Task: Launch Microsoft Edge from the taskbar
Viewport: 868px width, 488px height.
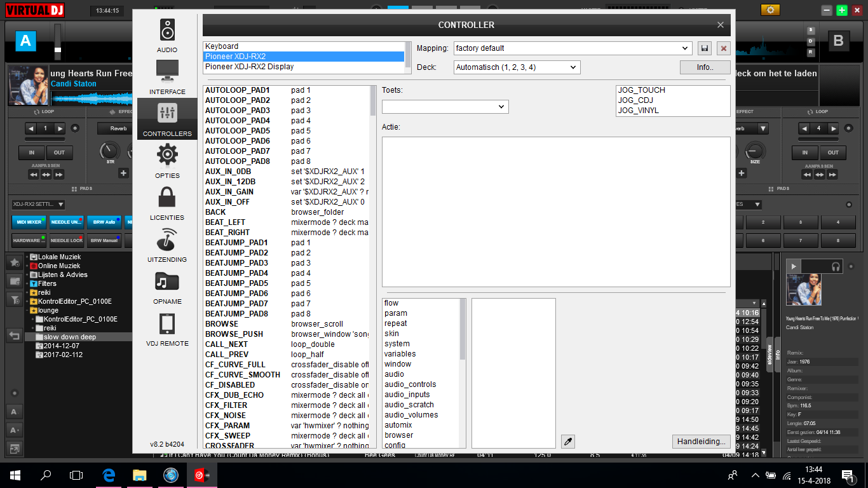Action: pyautogui.click(x=109, y=475)
